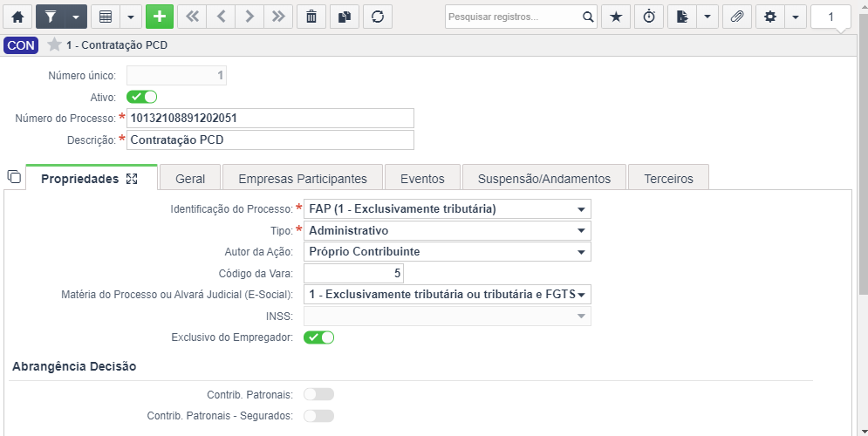Go to the previous record
This screenshot has width=868, height=436.
[221, 17]
